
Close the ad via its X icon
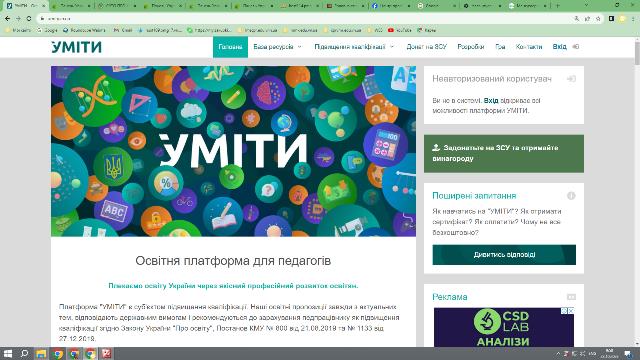[x=571, y=311]
